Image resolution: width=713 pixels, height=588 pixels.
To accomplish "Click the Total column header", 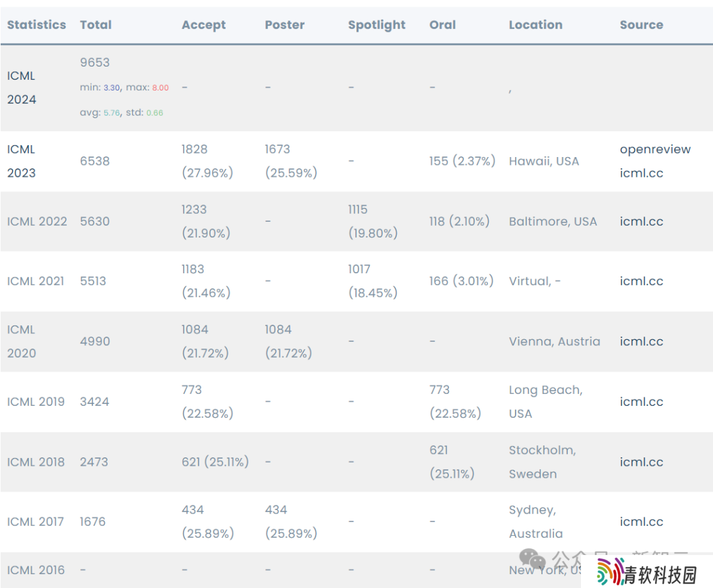I will pos(96,24).
